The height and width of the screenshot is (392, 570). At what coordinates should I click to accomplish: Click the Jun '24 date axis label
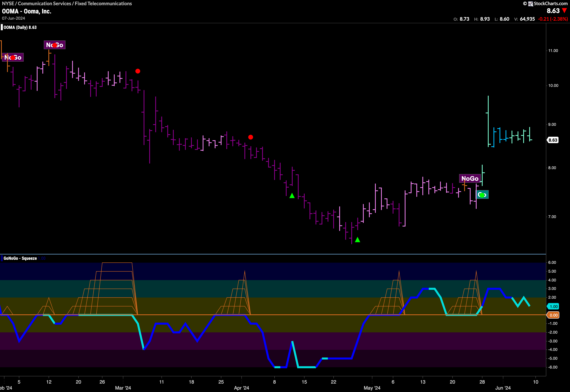point(503,388)
